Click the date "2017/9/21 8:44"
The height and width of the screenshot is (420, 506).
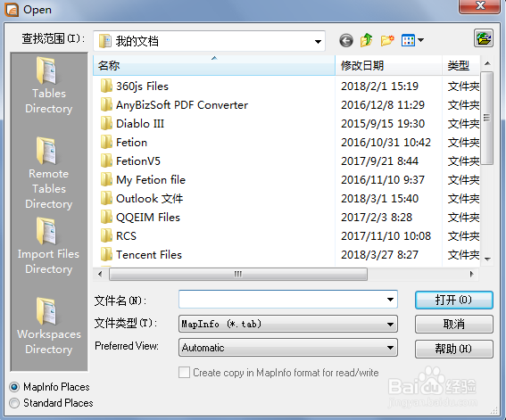tap(380, 161)
